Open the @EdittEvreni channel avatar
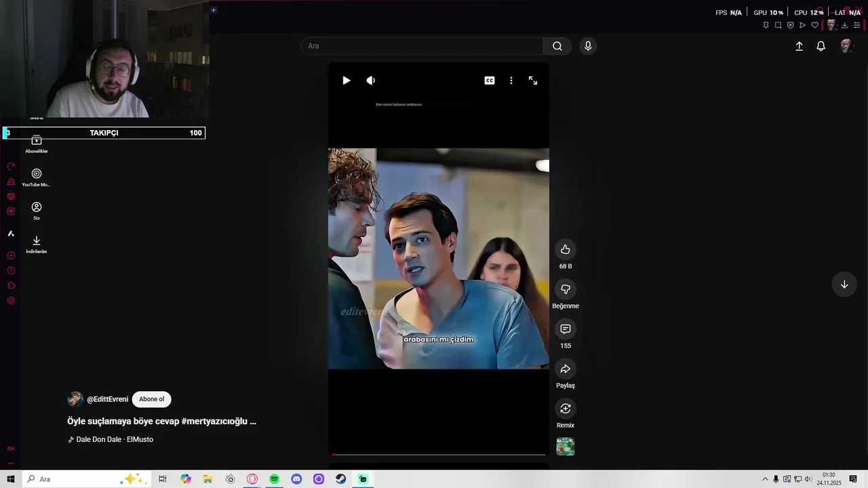 point(75,399)
